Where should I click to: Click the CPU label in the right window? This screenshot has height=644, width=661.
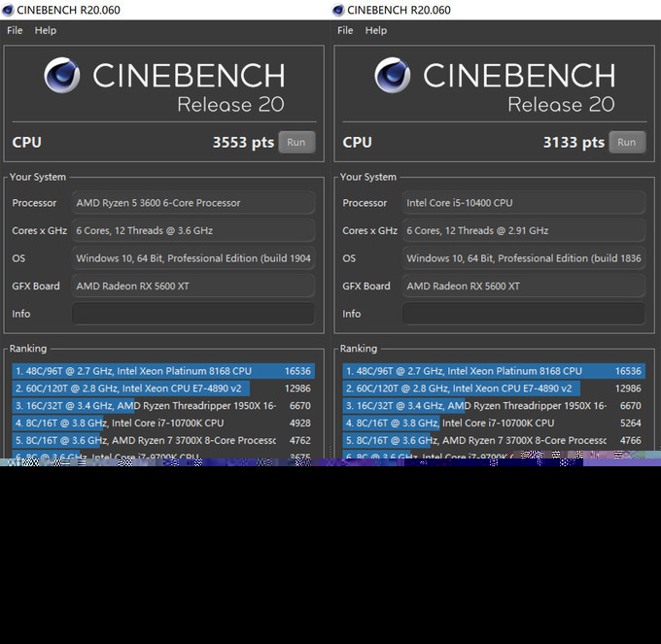(x=357, y=143)
